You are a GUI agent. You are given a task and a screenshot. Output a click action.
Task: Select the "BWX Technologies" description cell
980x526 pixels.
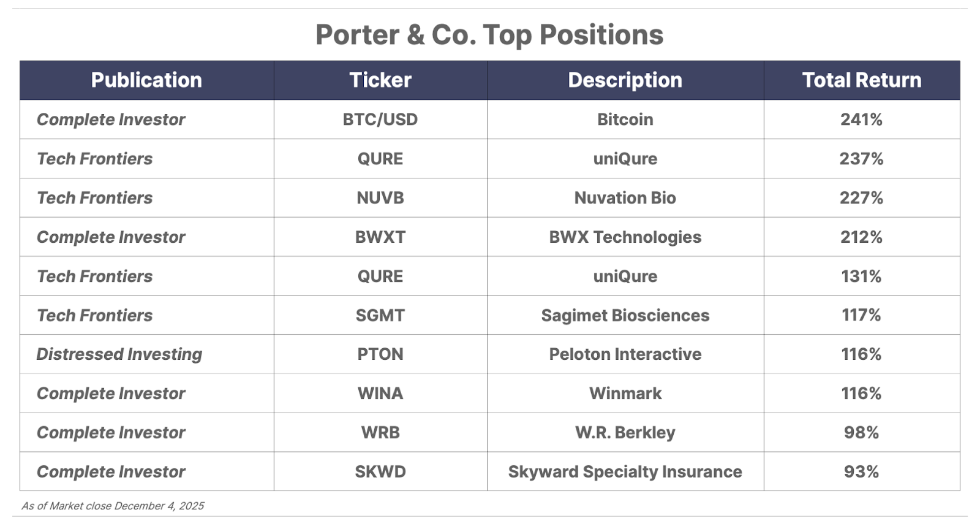(x=625, y=237)
